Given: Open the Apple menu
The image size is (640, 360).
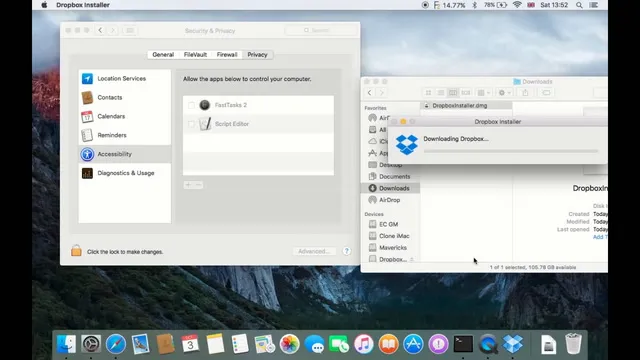Looking at the screenshot, I should tap(44, 5).
